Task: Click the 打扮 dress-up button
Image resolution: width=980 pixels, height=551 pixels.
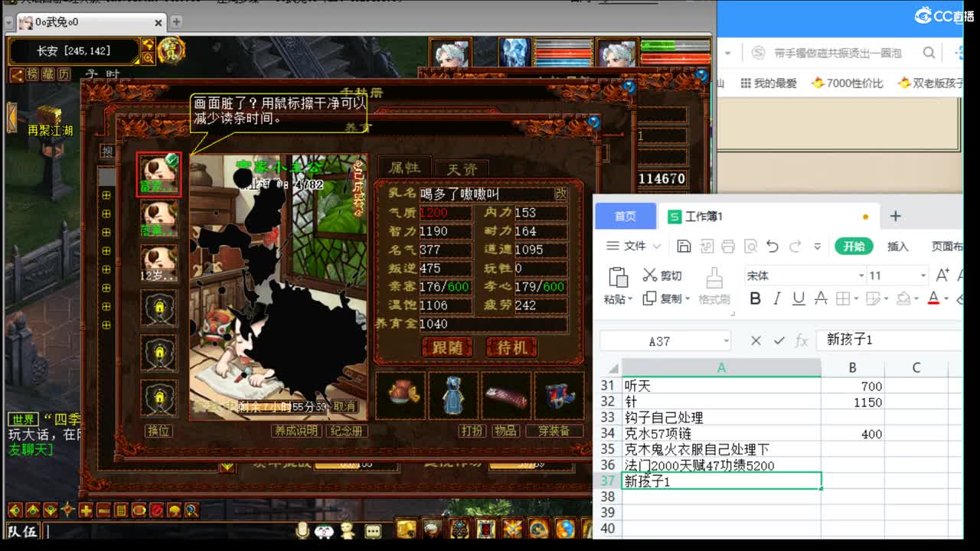Action: (472, 431)
